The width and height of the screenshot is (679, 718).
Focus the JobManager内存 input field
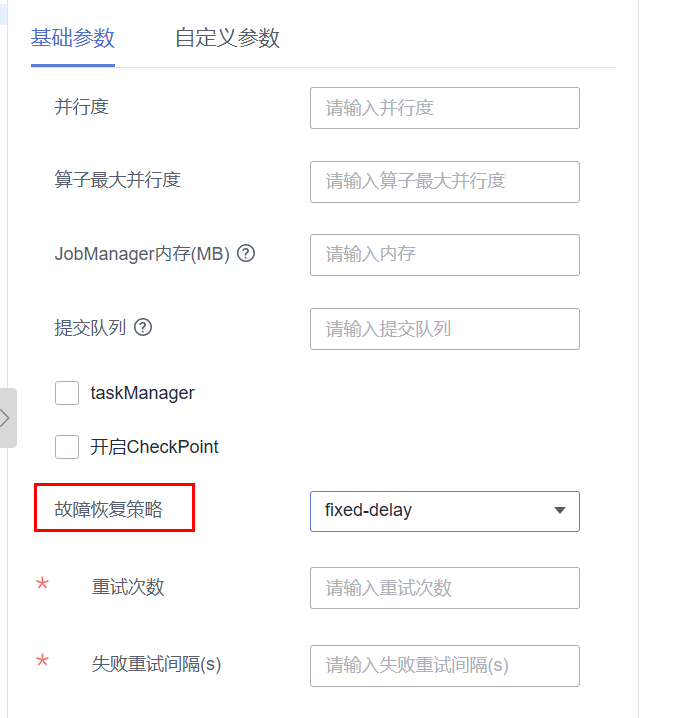click(x=445, y=255)
